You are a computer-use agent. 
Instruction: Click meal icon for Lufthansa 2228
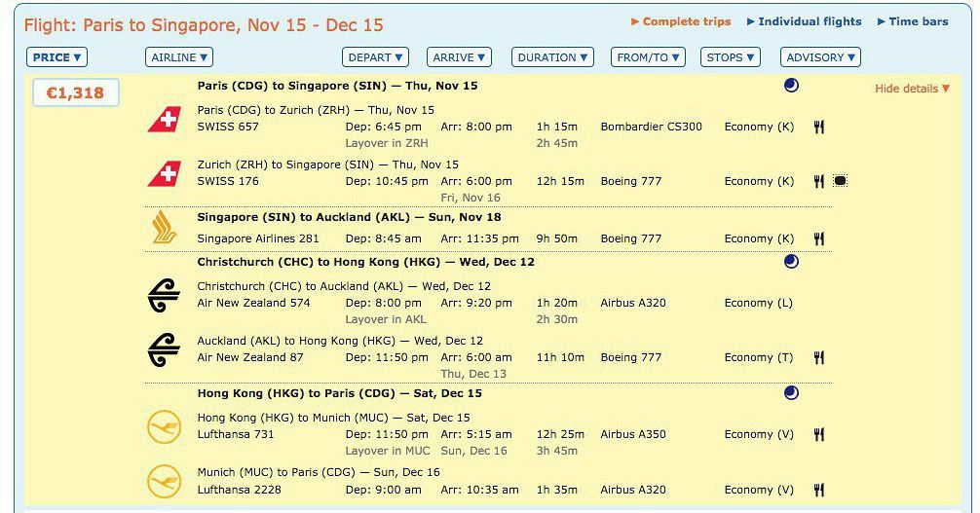pyautogui.click(x=818, y=490)
